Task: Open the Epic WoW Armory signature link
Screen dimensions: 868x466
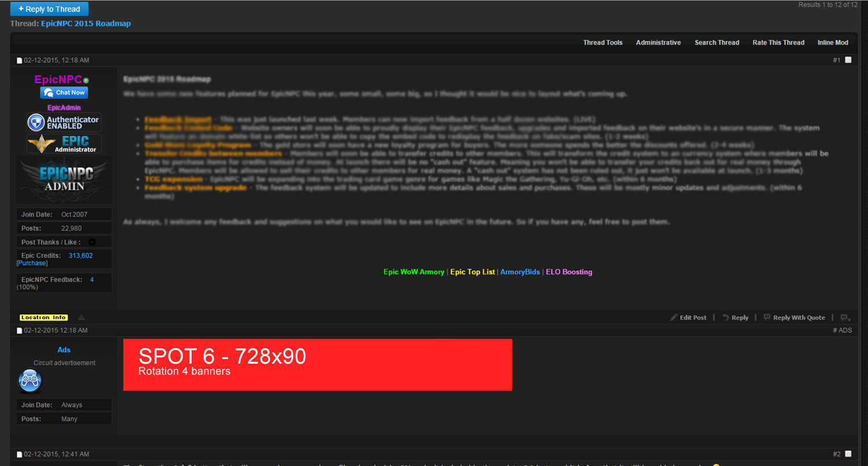Action: click(414, 272)
